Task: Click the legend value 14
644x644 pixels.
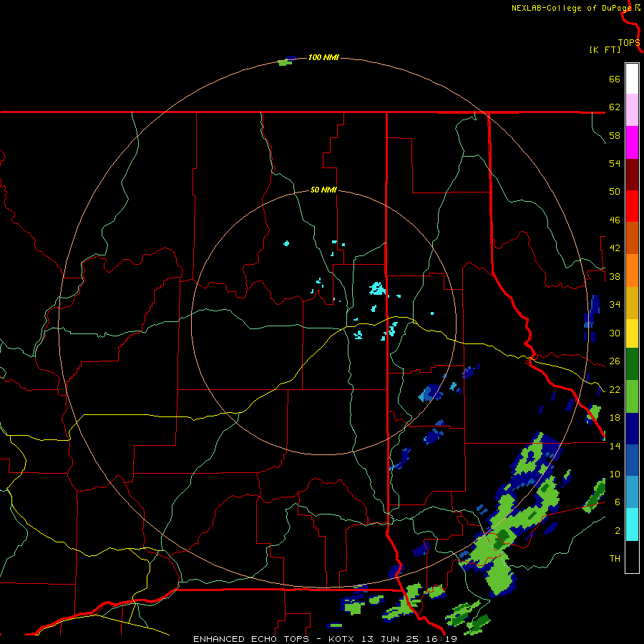Action: 615,446
